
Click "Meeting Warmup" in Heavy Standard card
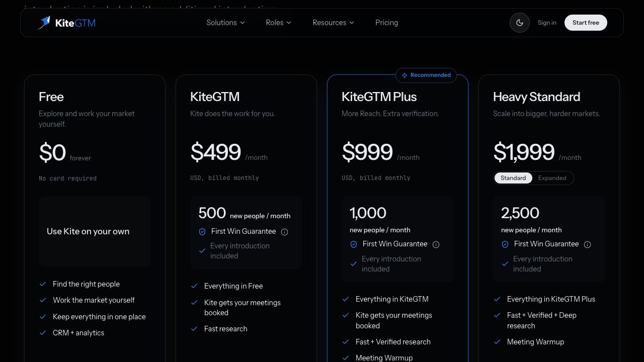(x=535, y=342)
